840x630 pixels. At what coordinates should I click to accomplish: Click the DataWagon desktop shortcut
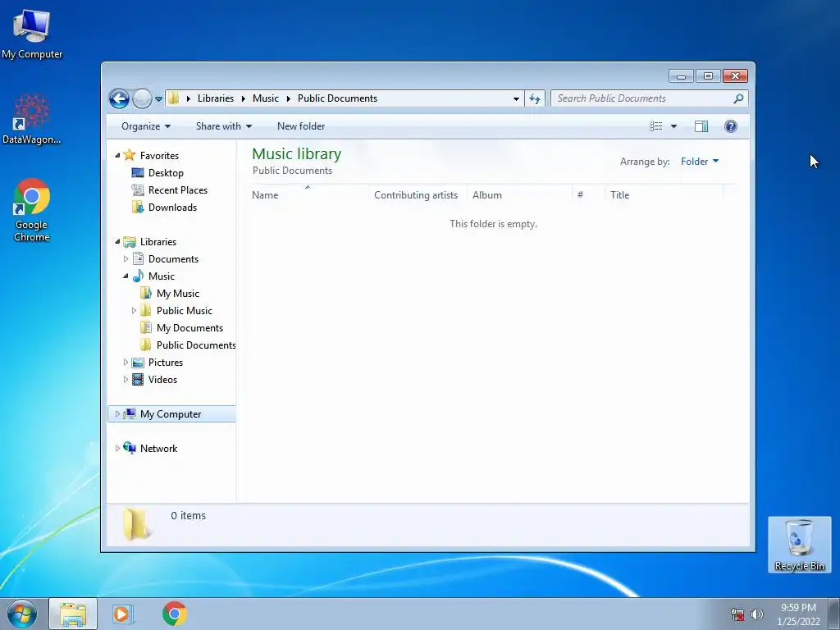(32, 119)
